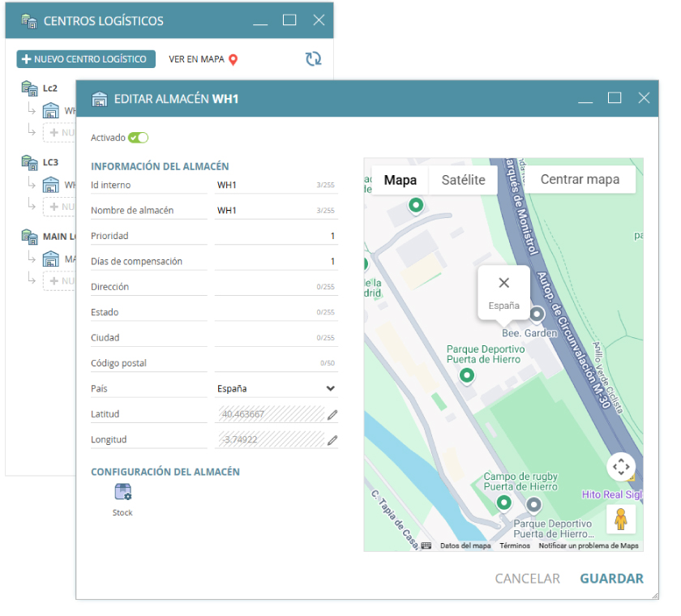Screen dimensions: 681x616
Task: Click the Centrar mapa button
Action: 580,180
